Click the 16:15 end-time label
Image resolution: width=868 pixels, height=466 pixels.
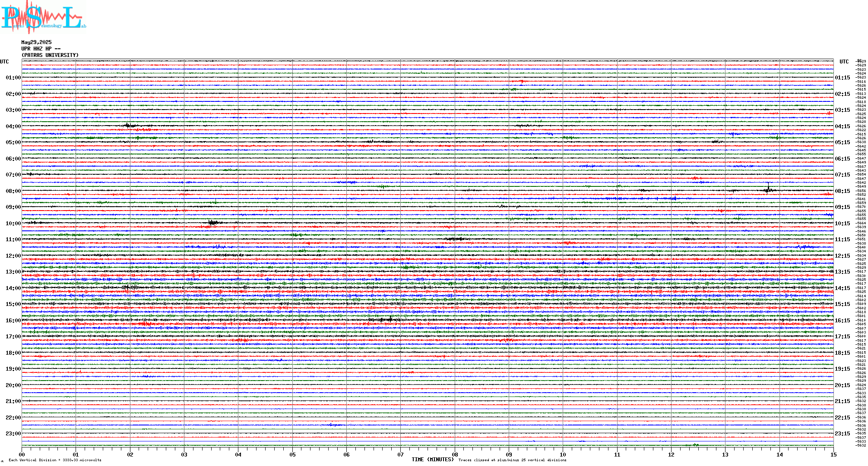843,321
